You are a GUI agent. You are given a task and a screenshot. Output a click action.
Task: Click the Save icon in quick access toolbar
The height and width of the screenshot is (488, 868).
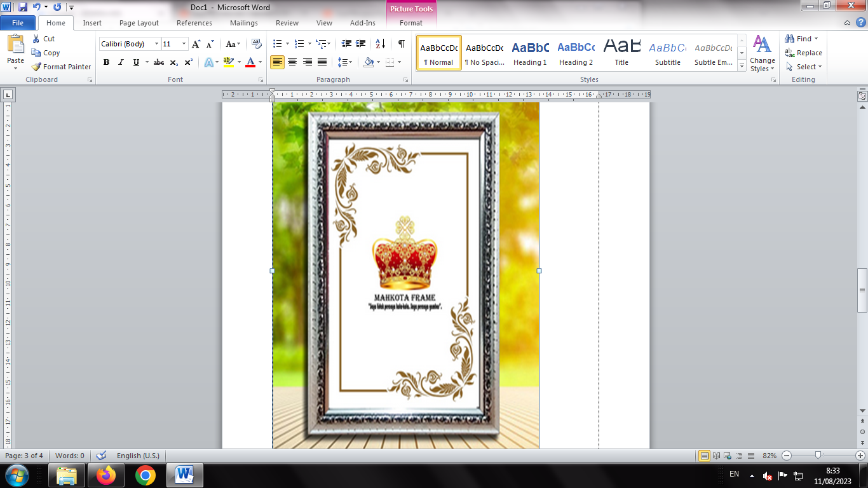pos(23,7)
